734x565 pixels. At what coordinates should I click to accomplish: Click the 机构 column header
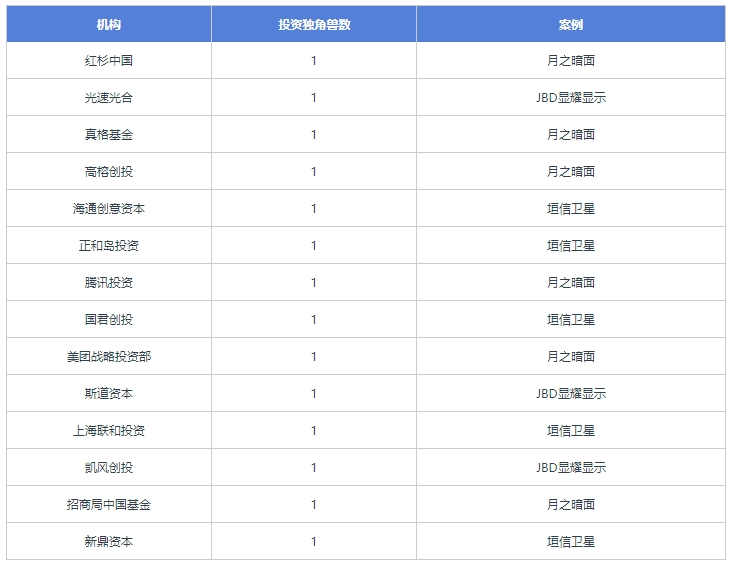109,24
